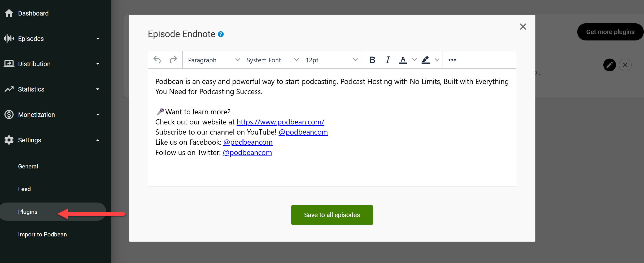Screen dimensions: 644x263
Task: Open the System Font dropdown
Action: (x=272, y=60)
